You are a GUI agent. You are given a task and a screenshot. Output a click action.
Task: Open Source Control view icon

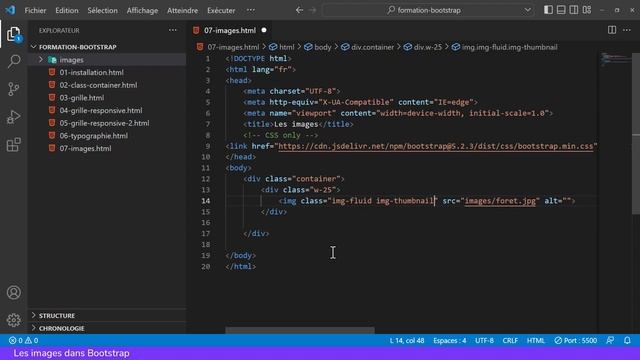[x=13, y=89]
